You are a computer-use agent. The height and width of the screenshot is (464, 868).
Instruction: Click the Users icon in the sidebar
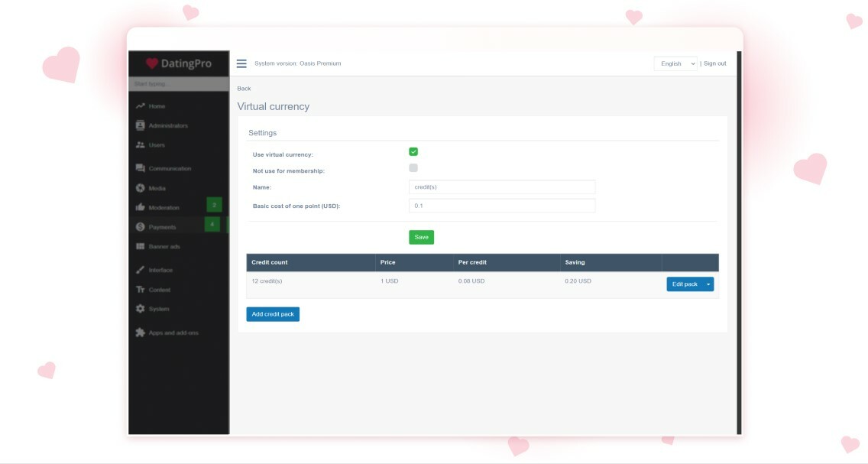[140, 144]
